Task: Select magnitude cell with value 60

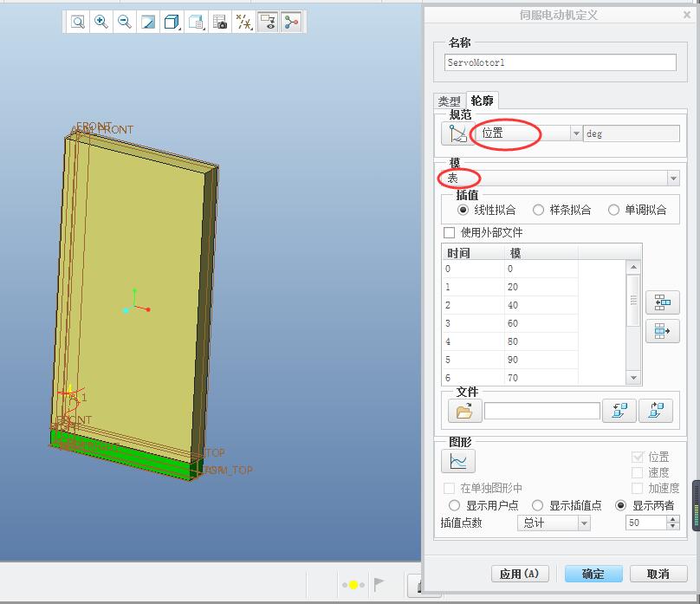Action: [541, 323]
